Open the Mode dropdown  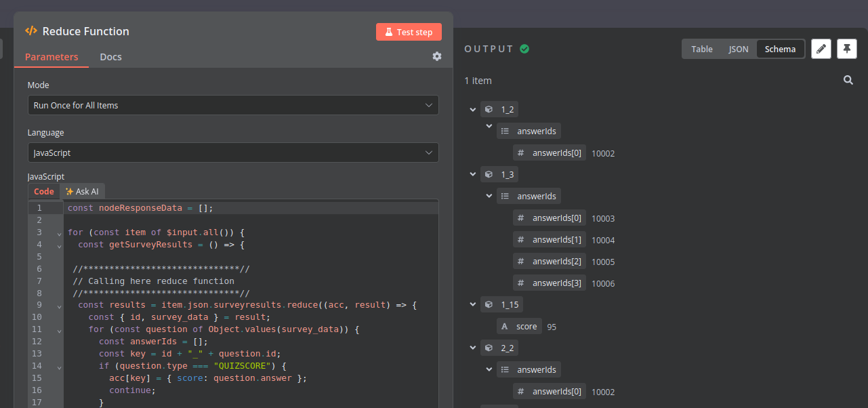(x=232, y=105)
